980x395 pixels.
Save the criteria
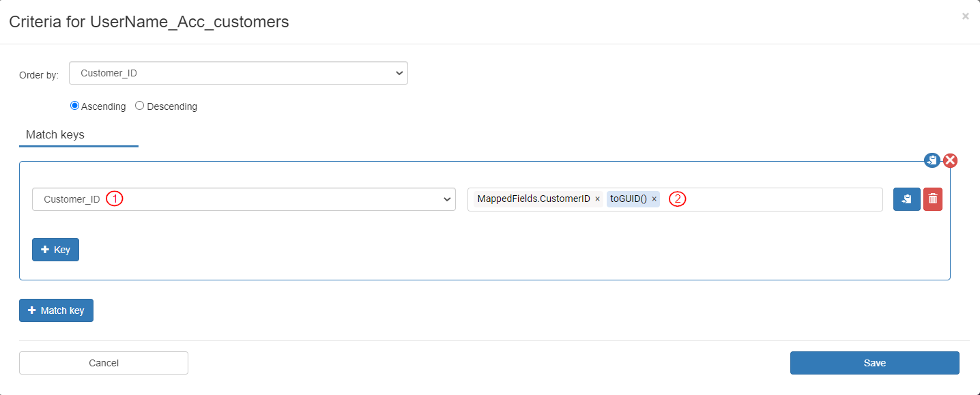[x=874, y=363]
